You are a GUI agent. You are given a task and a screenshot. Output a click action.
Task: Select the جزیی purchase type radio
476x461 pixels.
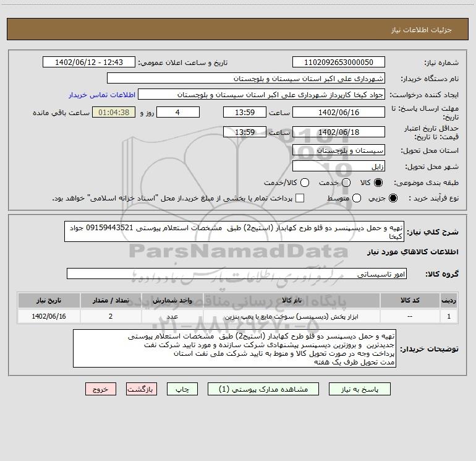tap(393, 198)
